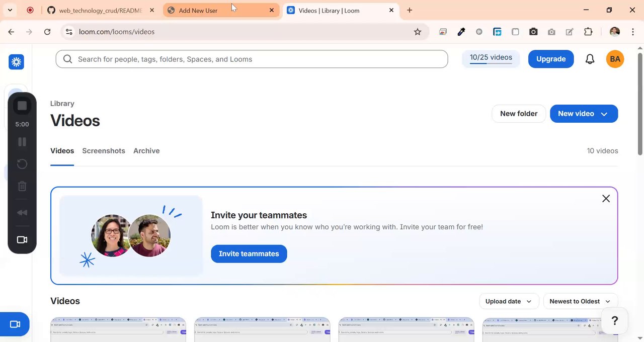Click the gray camera extension icon
The image size is (644, 342).
(551, 32)
